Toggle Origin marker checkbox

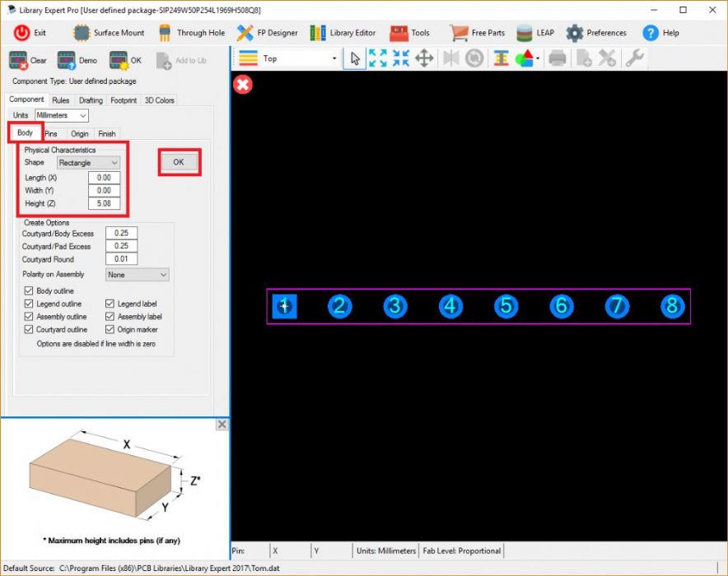pyautogui.click(x=110, y=329)
